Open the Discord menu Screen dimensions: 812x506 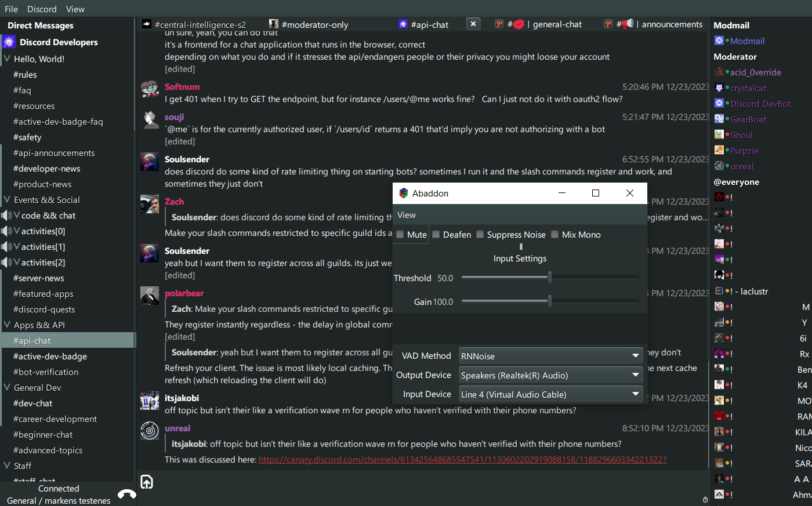[42, 9]
